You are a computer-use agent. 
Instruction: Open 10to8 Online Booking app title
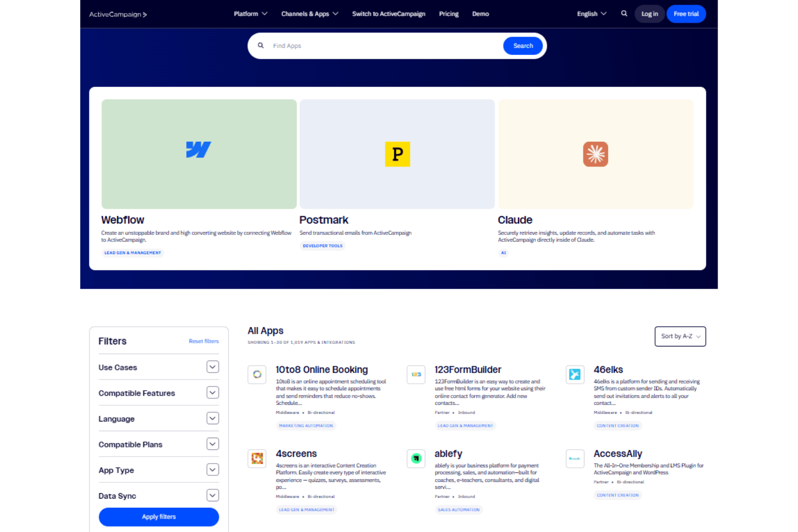322,370
